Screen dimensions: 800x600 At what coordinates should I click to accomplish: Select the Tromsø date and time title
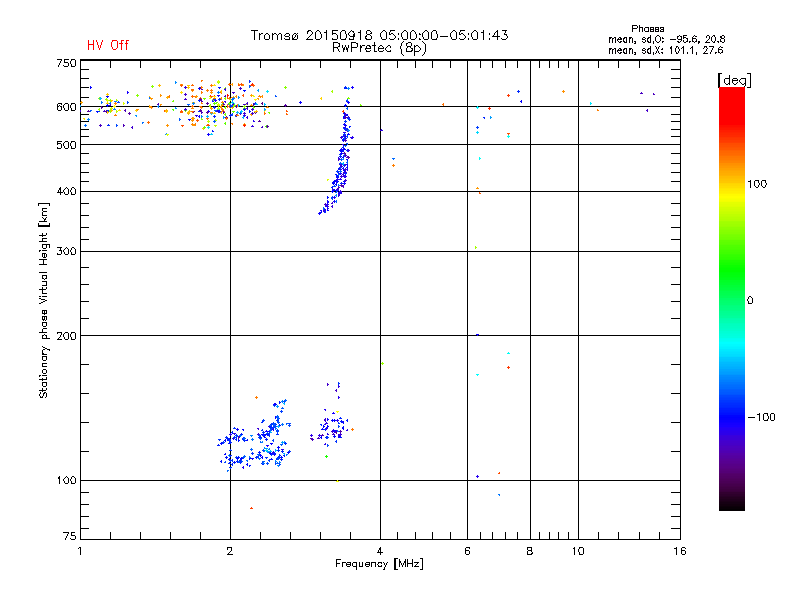pyautogui.click(x=379, y=35)
